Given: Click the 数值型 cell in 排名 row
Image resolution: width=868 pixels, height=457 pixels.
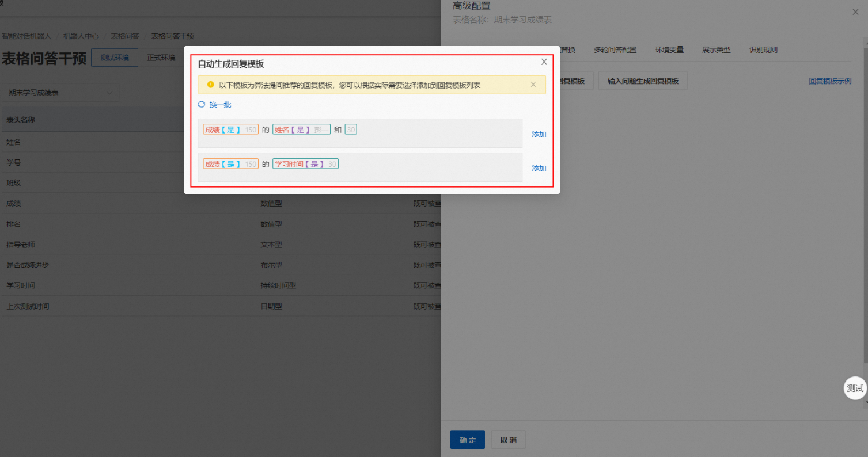Looking at the screenshot, I should coord(271,224).
